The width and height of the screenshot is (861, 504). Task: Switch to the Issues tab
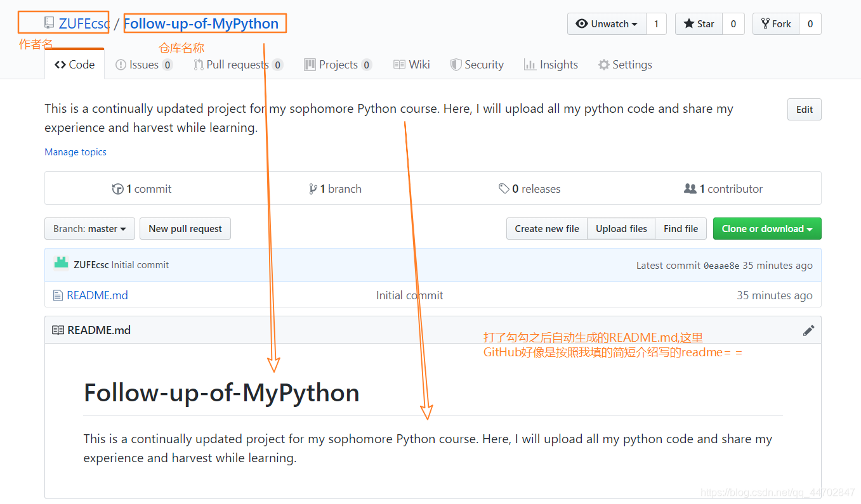click(144, 65)
